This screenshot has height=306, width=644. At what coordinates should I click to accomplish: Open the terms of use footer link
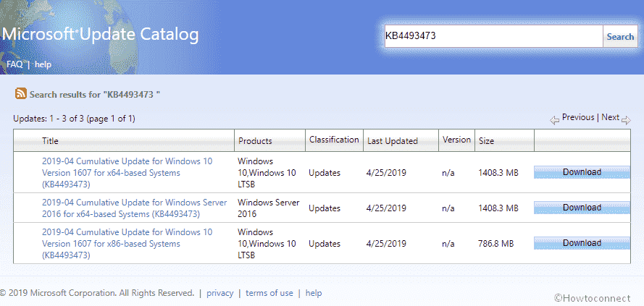coord(269,293)
